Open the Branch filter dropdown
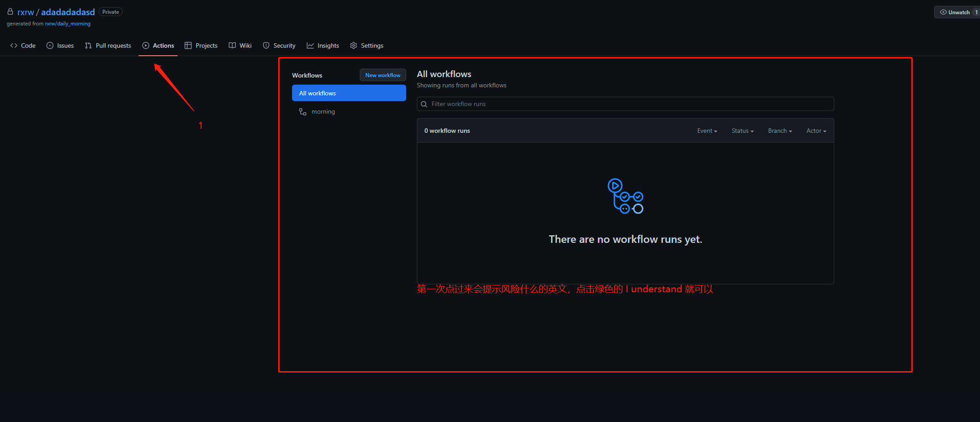This screenshot has height=422, width=980. pyautogui.click(x=780, y=131)
